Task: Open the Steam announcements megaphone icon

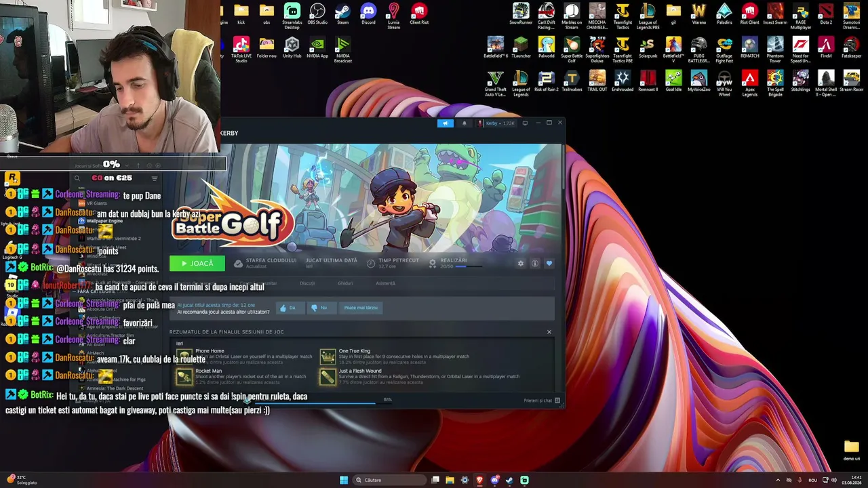Action: [446, 123]
